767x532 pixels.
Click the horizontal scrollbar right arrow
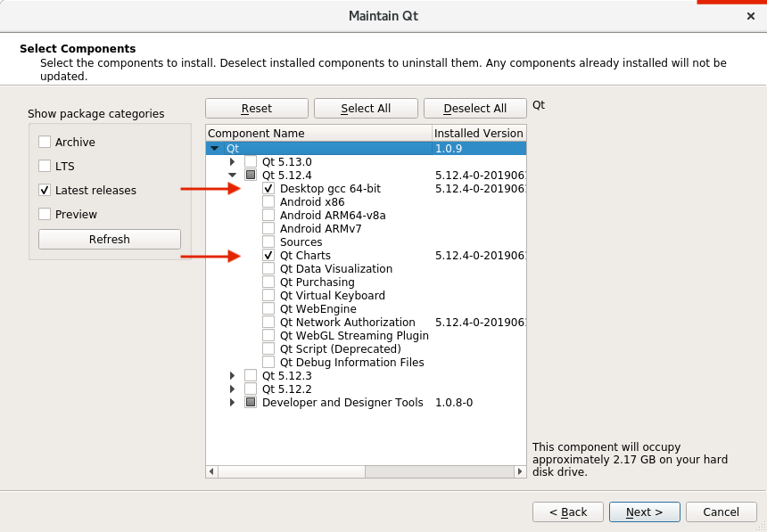520,471
